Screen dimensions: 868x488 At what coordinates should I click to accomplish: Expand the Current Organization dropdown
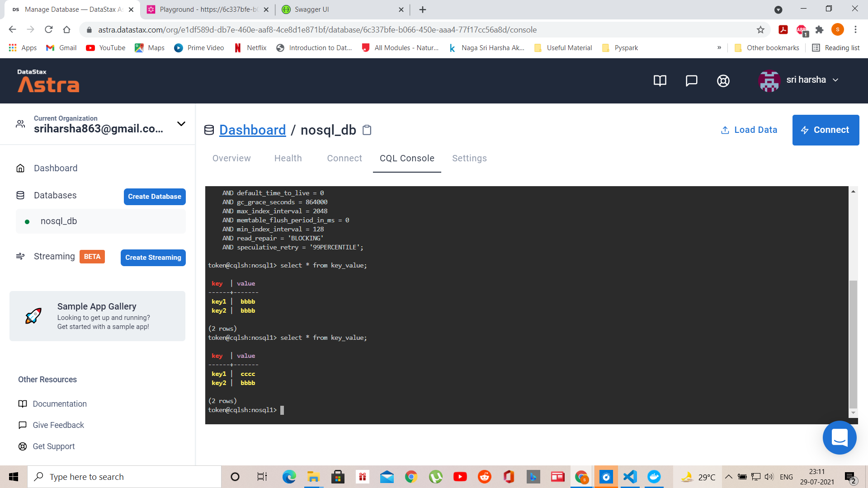[181, 124]
